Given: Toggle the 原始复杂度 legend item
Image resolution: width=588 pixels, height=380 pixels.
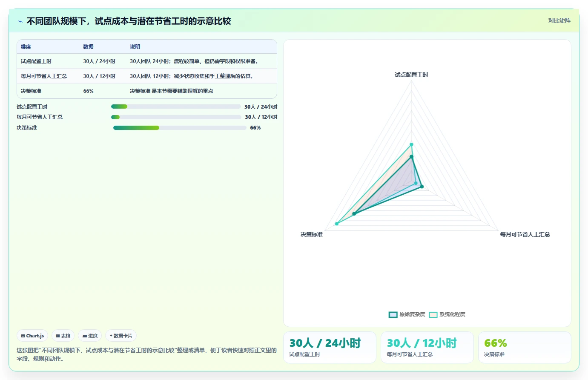Looking at the screenshot, I should pyautogui.click(x=407, y=314).
